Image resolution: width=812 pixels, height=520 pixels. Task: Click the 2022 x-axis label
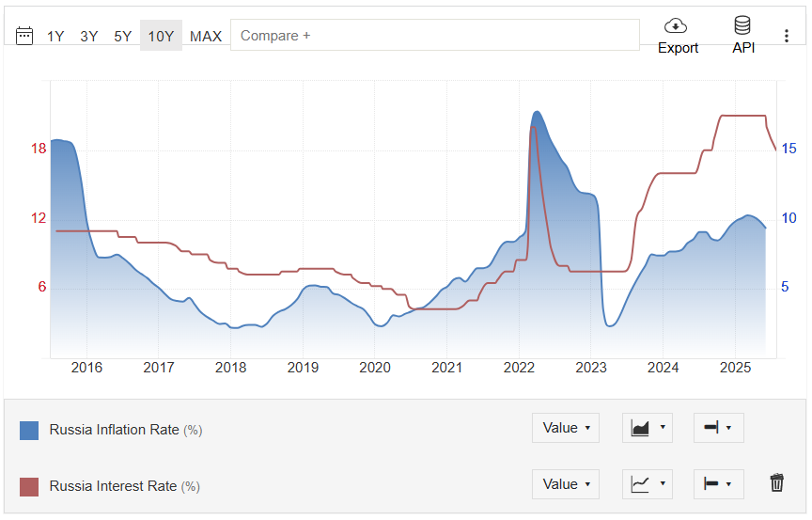pos(519,368)
